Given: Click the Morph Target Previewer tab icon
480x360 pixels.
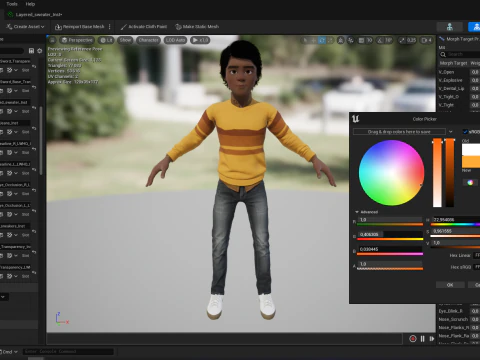Looking at the screenshot, I should click(x=442, y=39).
